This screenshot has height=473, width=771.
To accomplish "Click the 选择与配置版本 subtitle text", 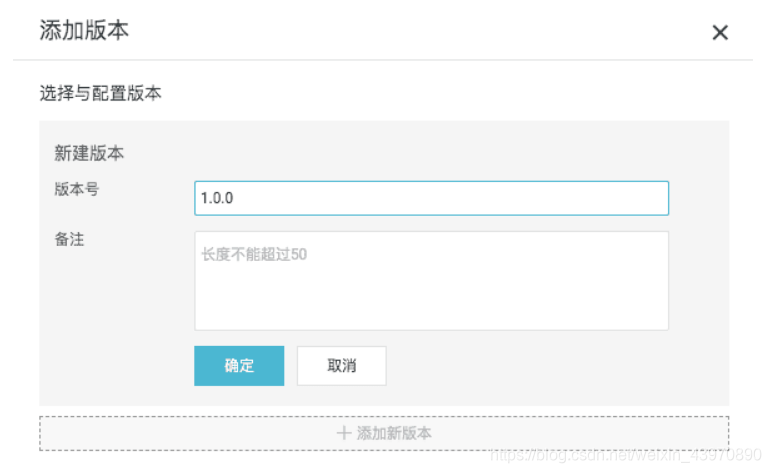I will [x=100, y=93].
